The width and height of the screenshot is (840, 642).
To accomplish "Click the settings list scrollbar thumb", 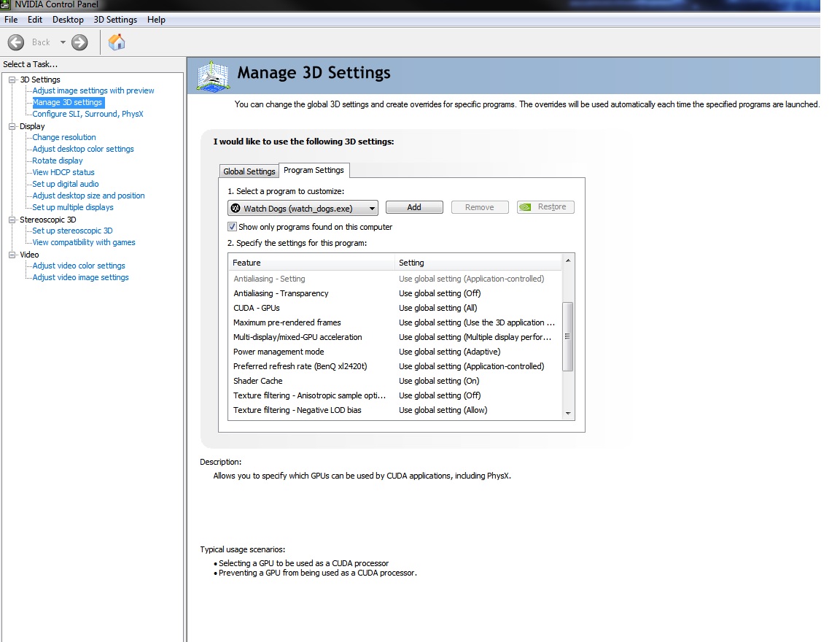I will click(x=567, y=336).
